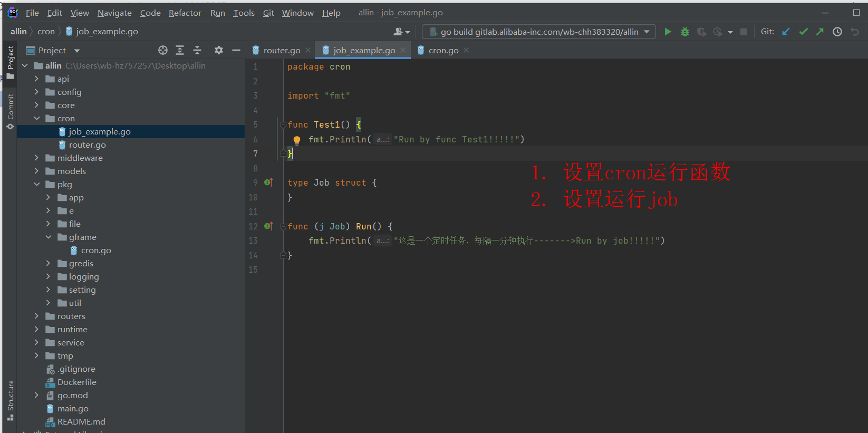Show Git history clock icon
Screen dimensions: 868x433
tap(837, 32)
